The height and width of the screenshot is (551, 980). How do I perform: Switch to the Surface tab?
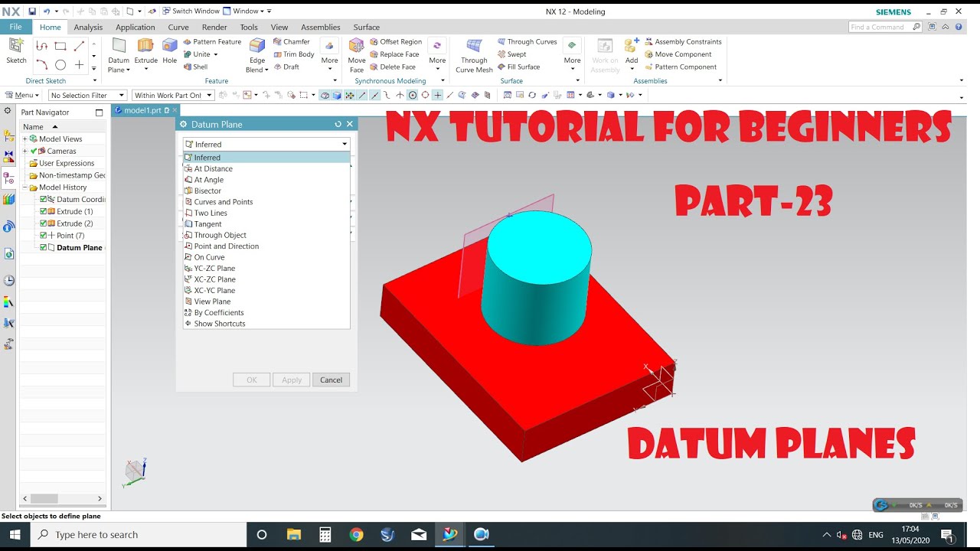pyautogui.click(x=367, y=27)
